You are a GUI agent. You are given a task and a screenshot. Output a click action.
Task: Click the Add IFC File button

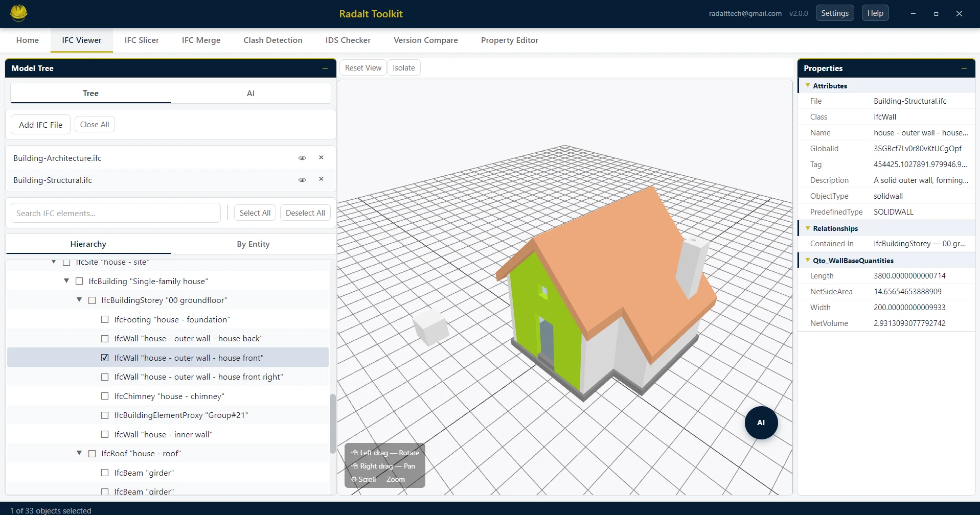[40, 125]
